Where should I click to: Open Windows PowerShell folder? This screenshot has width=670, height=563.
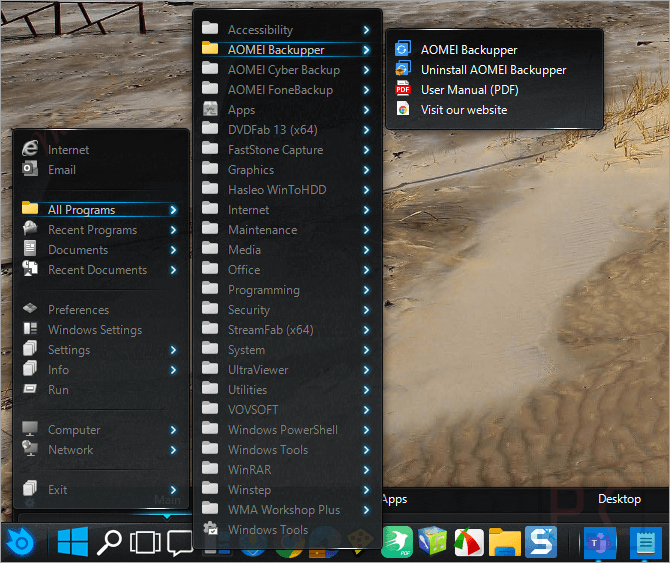[x=285, y=430]
